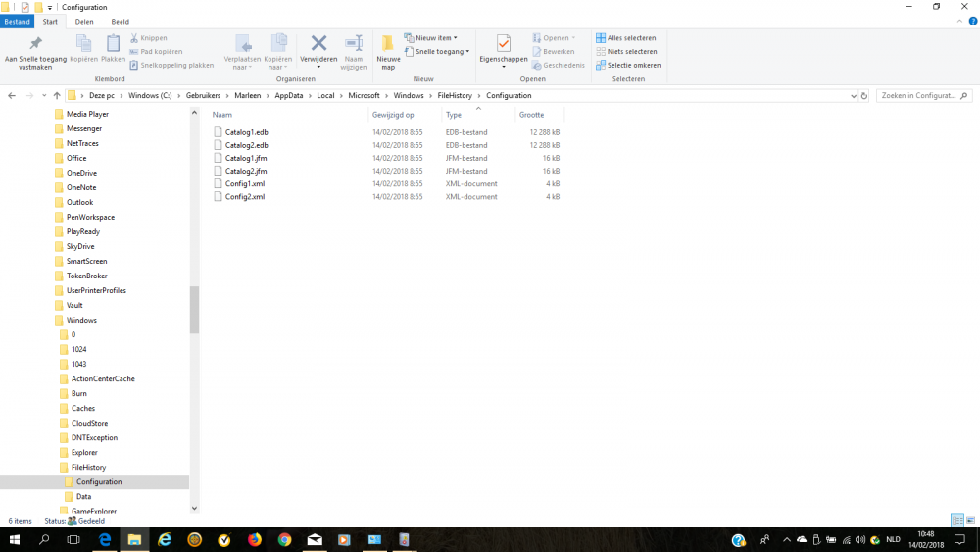Select OneDrive folder in the tree

tap(81, 173)
